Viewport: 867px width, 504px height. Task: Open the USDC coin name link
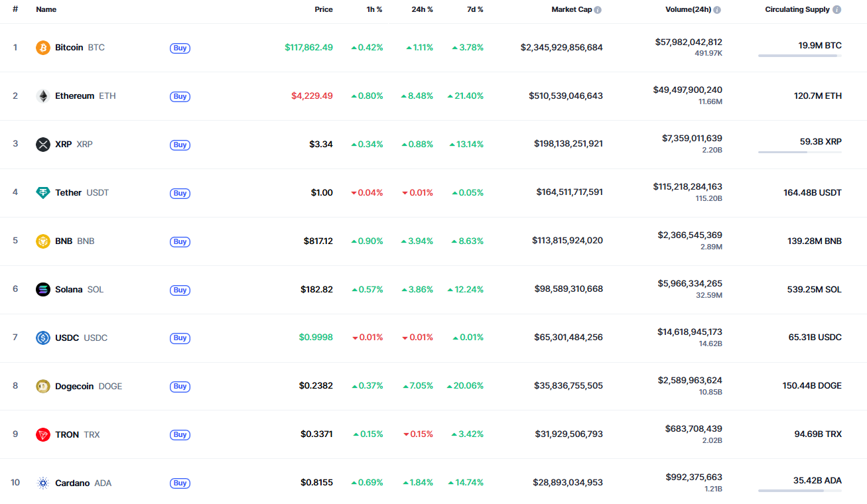[67, 338]
